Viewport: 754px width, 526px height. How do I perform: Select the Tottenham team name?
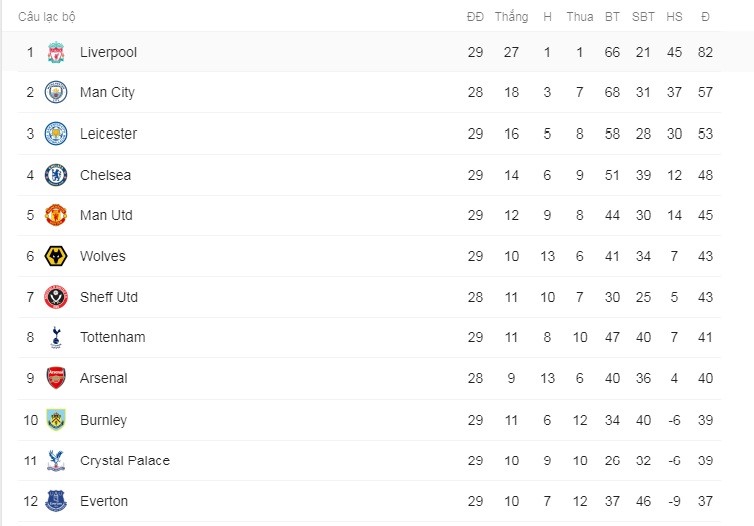(113, 337)
